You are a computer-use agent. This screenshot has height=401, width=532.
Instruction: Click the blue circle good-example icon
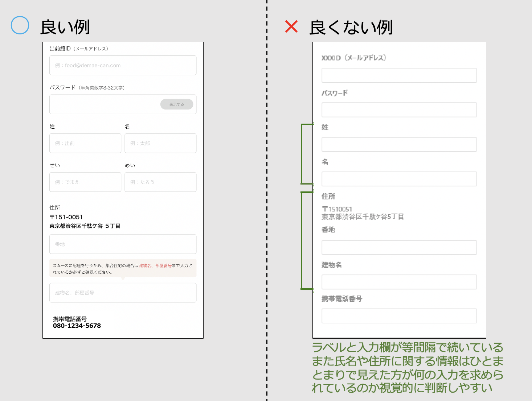[x=20, y=25]
